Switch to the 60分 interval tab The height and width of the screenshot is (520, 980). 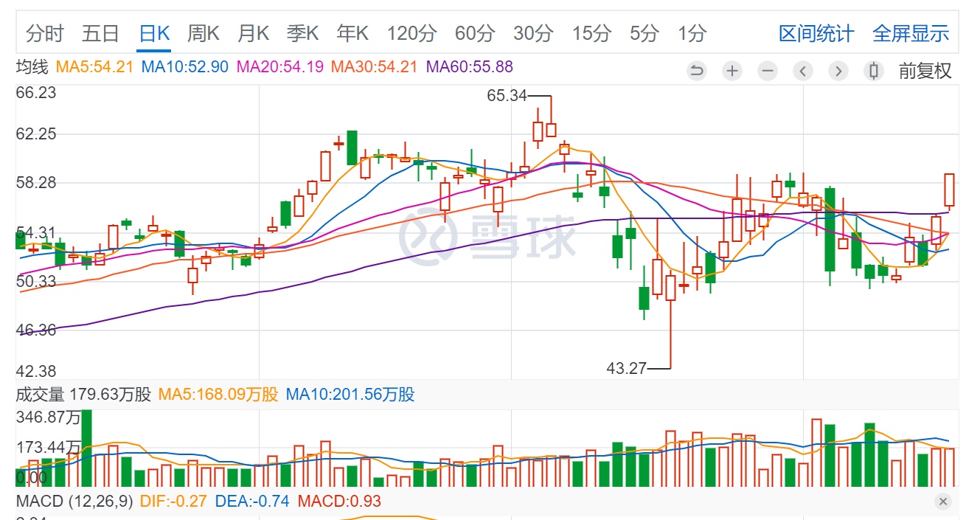pyautogui.click(x=475, y=33)
